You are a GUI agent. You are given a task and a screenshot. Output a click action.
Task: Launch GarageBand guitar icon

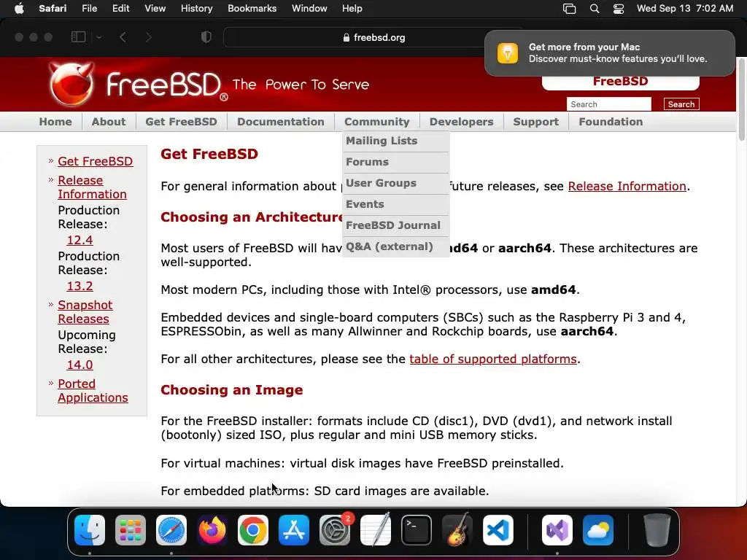[x=457, y=530]
